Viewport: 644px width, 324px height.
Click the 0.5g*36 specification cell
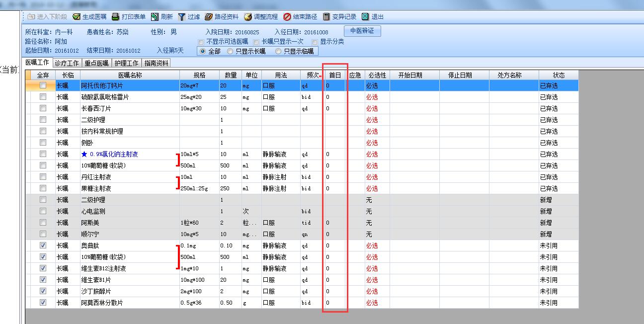(x=199, y=303)
